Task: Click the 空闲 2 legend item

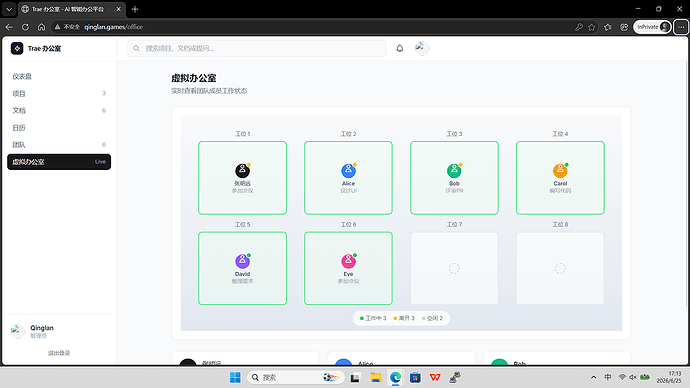Action: 432,318
